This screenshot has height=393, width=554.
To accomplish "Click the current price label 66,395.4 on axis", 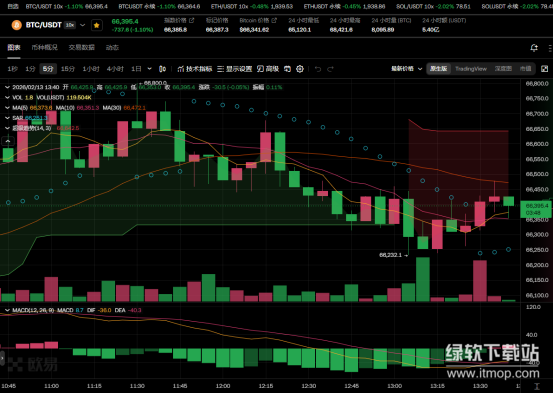I will (536, 209).
